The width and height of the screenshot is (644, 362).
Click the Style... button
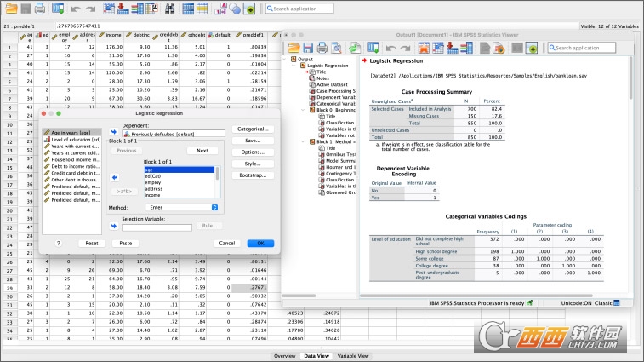pyautogui.click(x=253, y=164)
